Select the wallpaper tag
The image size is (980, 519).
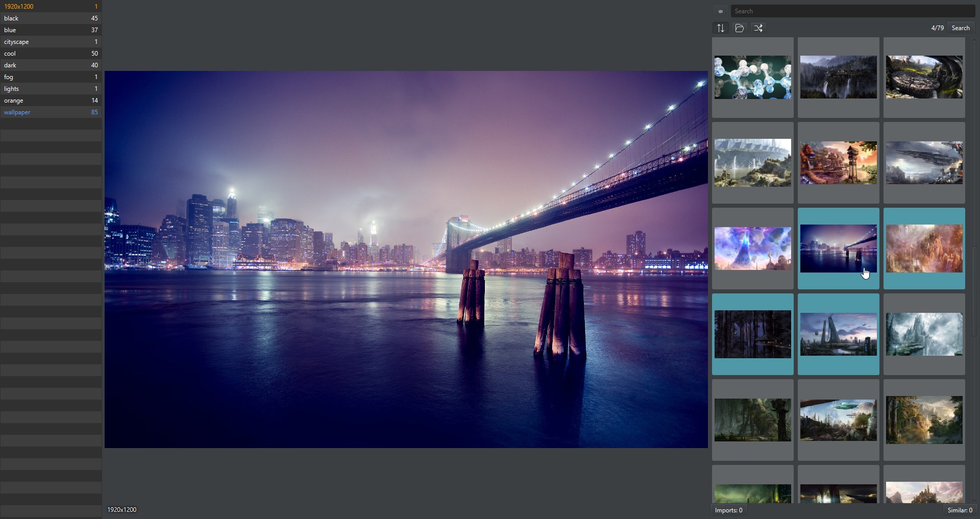51,112
